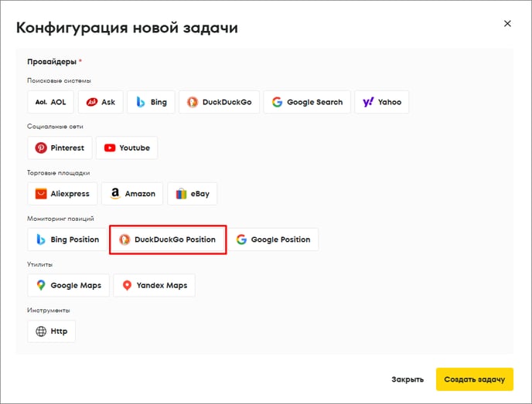Select the Youtube provider
The image size is (532, 404).
tap(127, 148)
